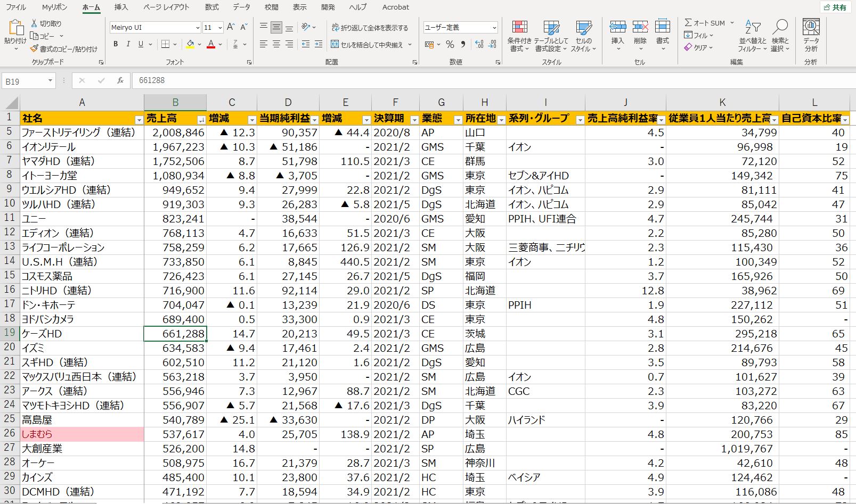Click the 共有 (Share) button
The width and height of the screenshot is (856, 504).
(x=835, y=7)
